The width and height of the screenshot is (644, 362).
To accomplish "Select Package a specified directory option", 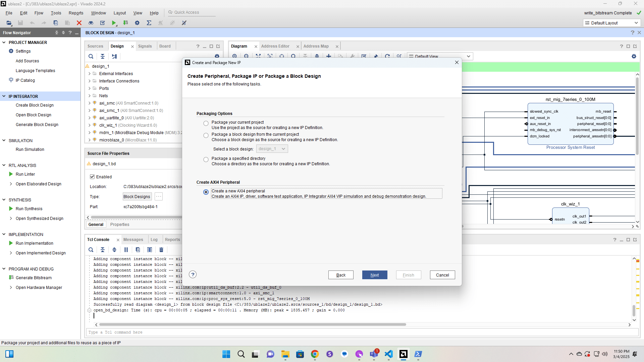I will point(206,160).
